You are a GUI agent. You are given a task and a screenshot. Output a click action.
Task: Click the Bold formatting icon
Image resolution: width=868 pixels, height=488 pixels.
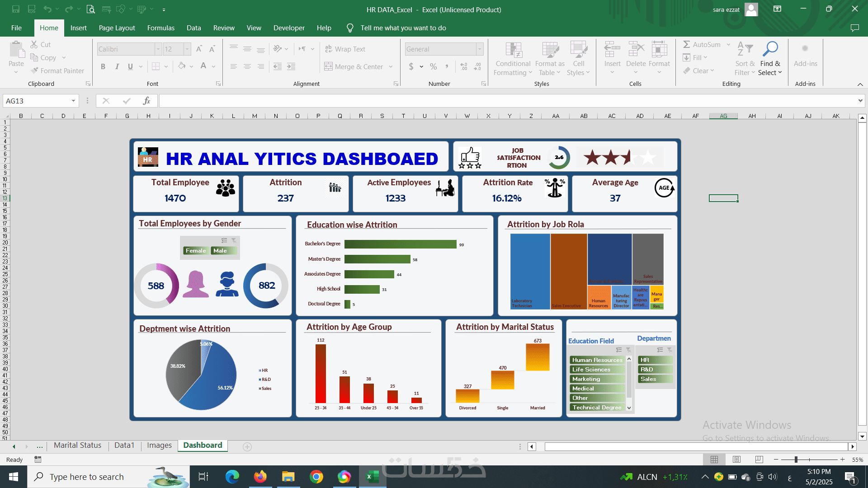103,67
